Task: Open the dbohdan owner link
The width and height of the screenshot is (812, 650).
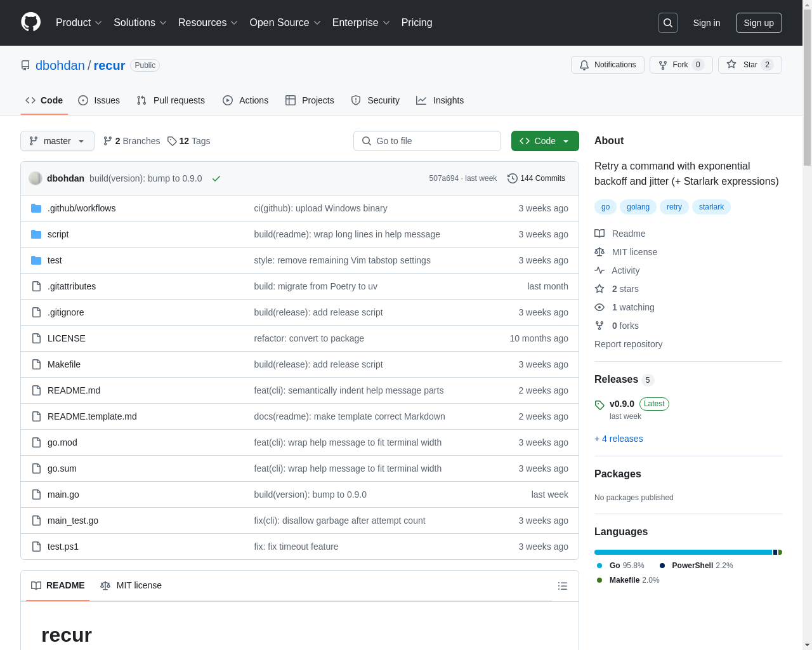Action: (x=60, y=65)
